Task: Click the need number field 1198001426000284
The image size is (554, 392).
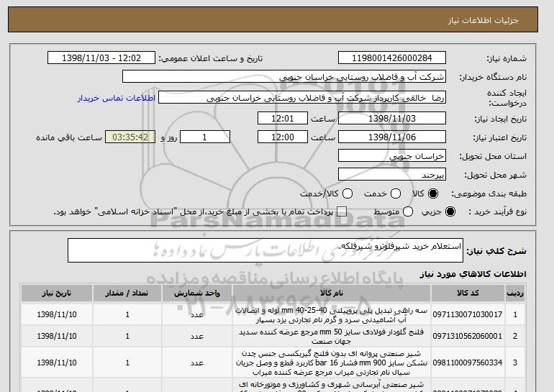Action: click(x=392, y=58)
